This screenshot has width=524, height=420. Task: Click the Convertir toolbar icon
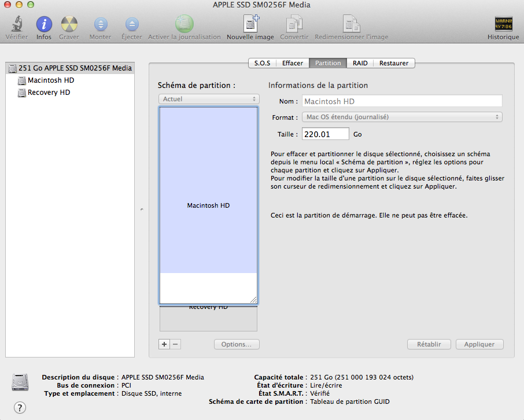pyautogui.click(x=294, y=24)
